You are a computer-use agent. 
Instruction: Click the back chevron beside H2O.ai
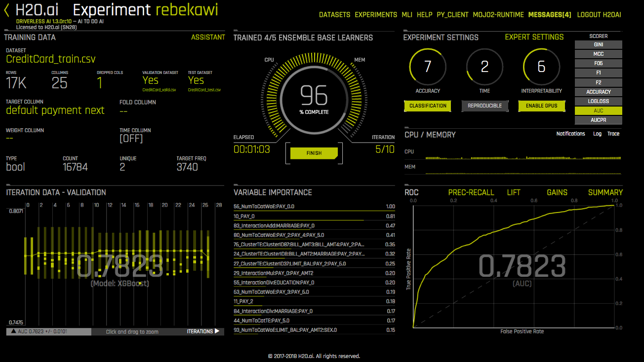pos(7,10)
